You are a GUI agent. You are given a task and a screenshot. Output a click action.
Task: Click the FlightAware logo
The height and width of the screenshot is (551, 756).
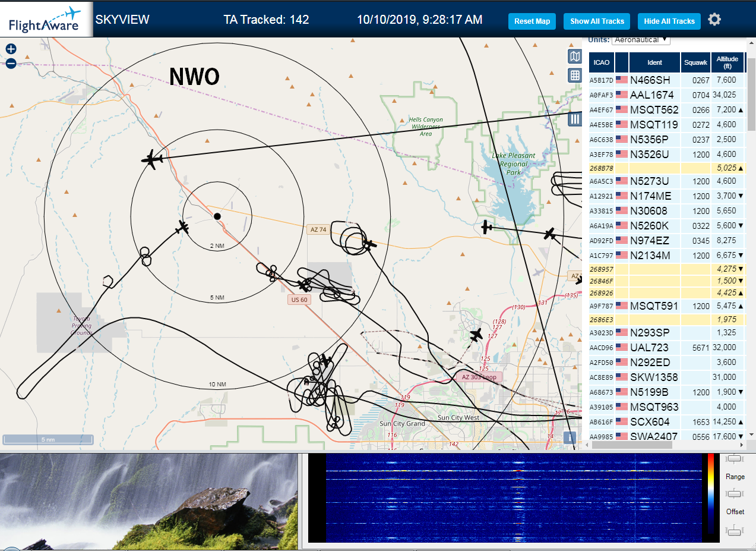pyautogui.click(x=46, y=19)
